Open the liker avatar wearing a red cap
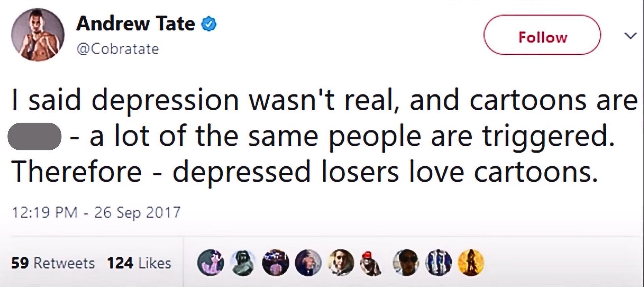The height and width of the screenshot is (287, 644). click(370, 263)
